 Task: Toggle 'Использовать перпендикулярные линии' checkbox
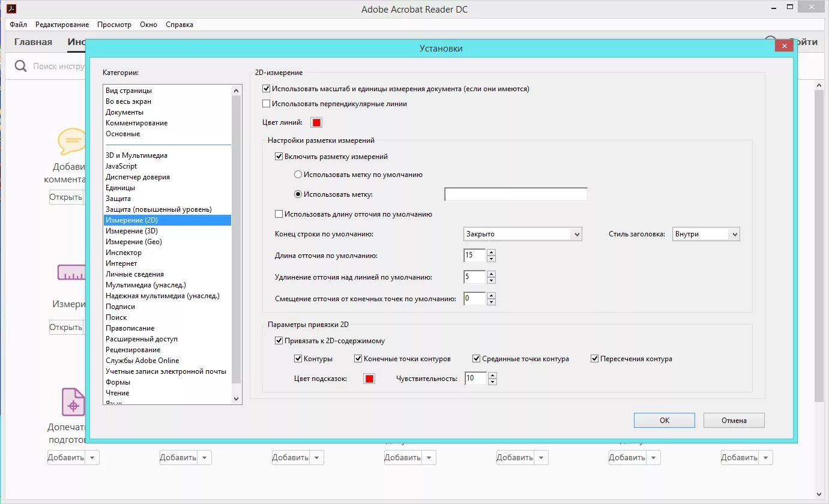click(x=267, y=103)
